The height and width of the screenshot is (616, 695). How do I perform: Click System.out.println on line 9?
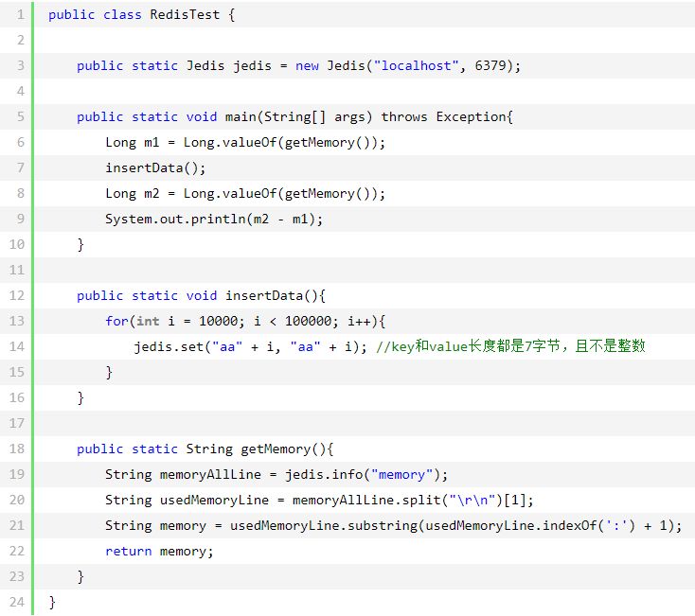pyautogui.click(x=175, y=219)
